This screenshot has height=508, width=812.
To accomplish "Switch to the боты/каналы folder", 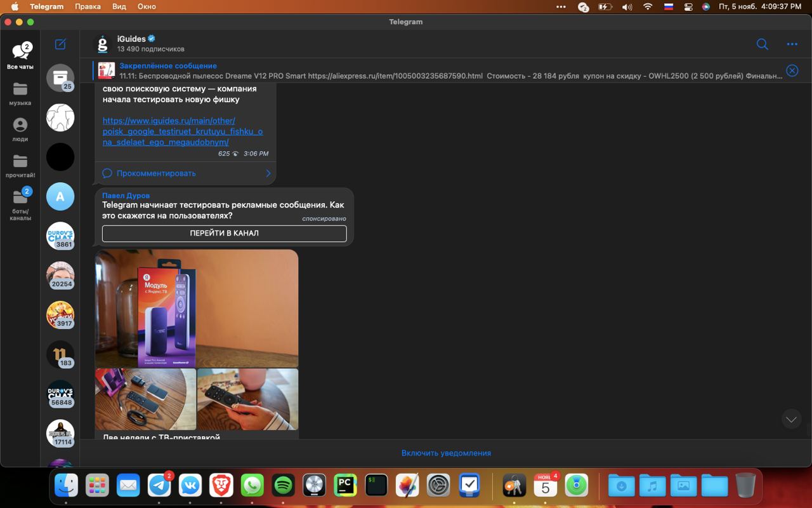I will pyautogui.click(x=20, y=204).
